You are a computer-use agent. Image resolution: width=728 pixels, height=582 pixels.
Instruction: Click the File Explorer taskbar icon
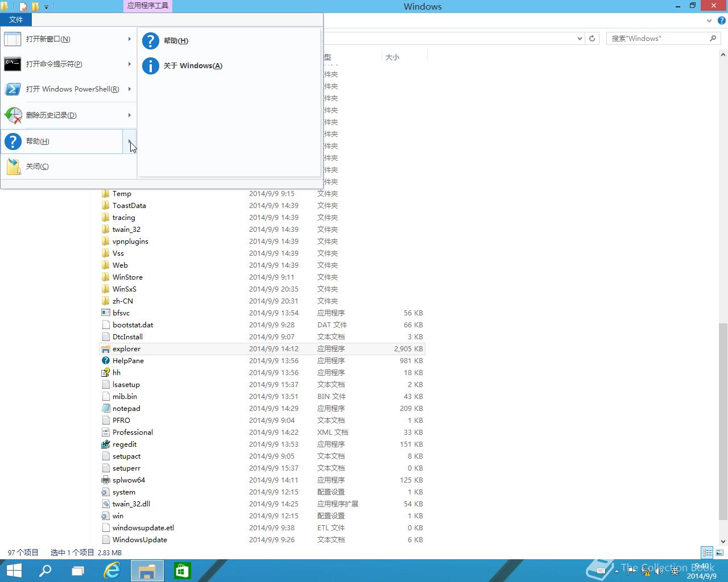[147, 571]
